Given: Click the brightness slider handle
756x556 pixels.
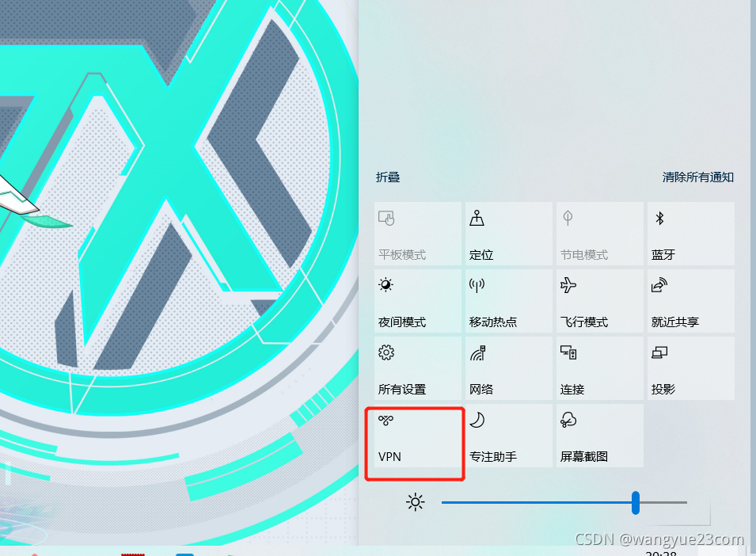Looking at the screenshot, I should 636,502.
